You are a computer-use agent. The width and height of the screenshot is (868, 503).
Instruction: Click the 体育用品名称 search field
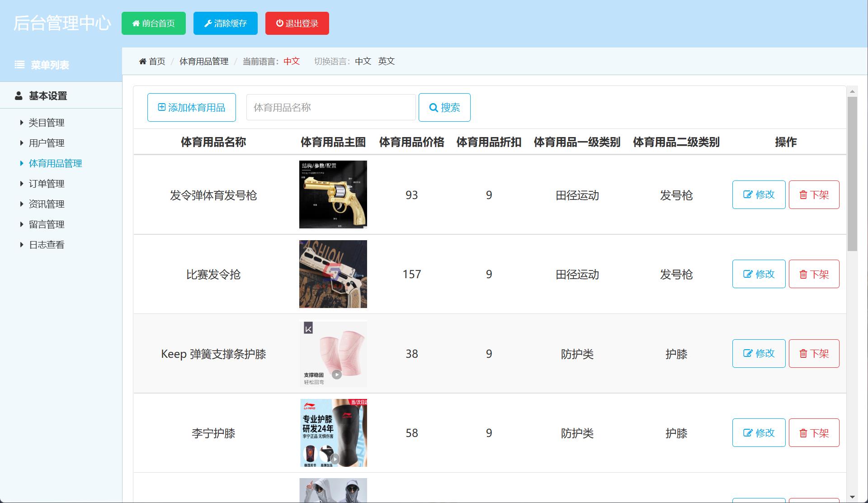point(330,108)
